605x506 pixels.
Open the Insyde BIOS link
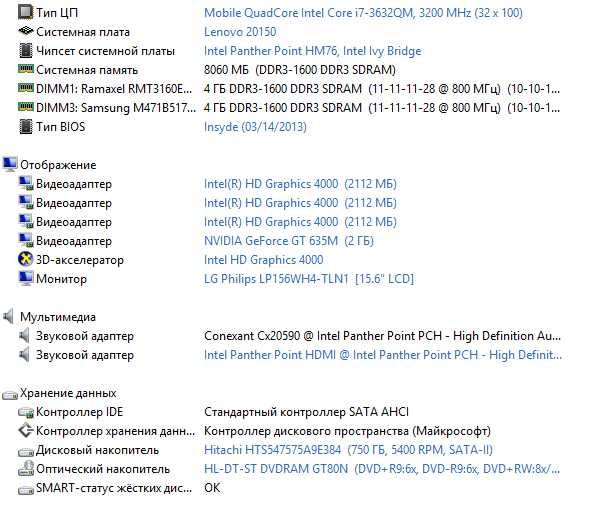click(255, 127)
